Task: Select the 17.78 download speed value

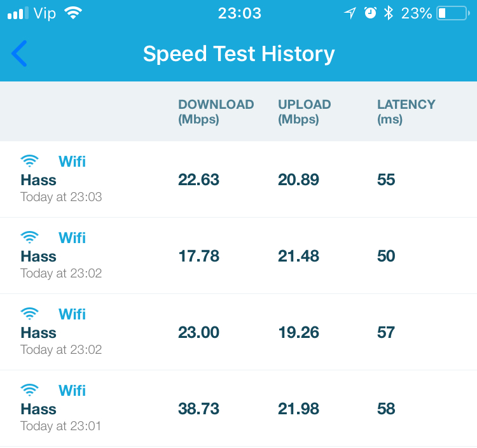Action: pos(198,256)
